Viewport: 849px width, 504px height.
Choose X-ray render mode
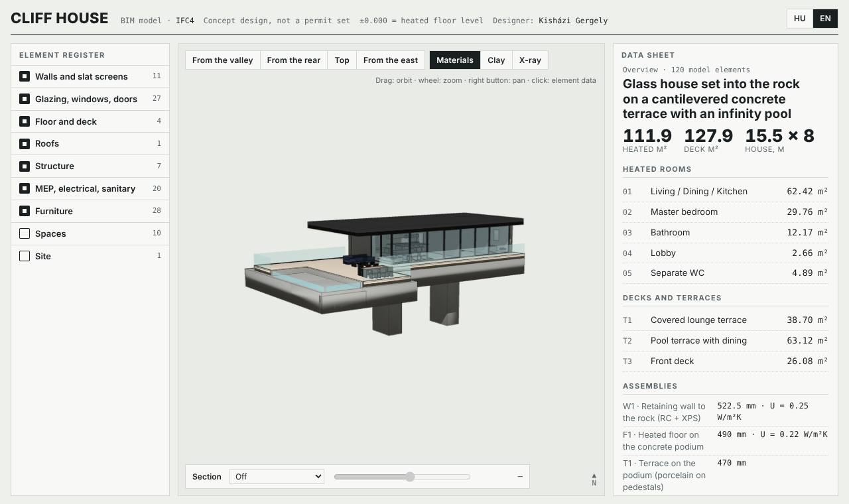[x=530, y=60]
